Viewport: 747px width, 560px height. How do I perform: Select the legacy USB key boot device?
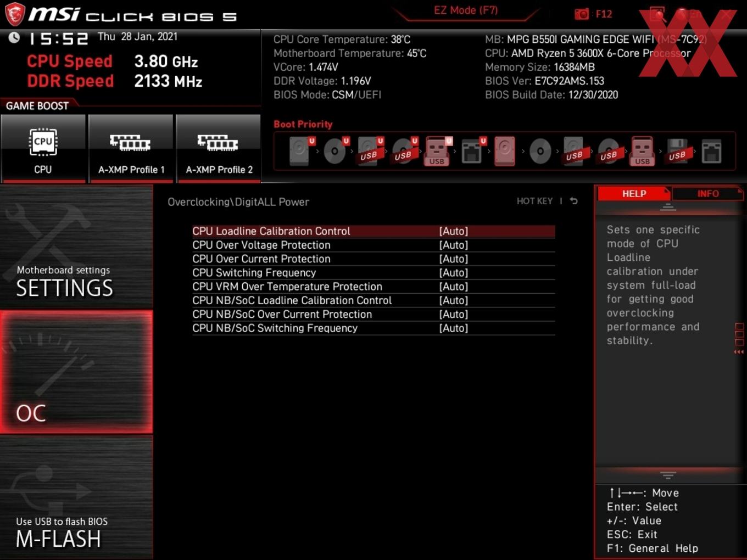(643, 151)
